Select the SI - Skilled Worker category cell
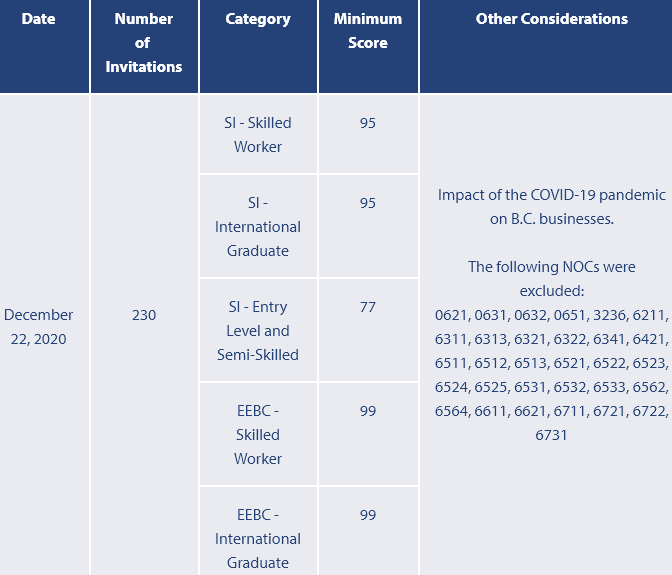 coord(258,135)
